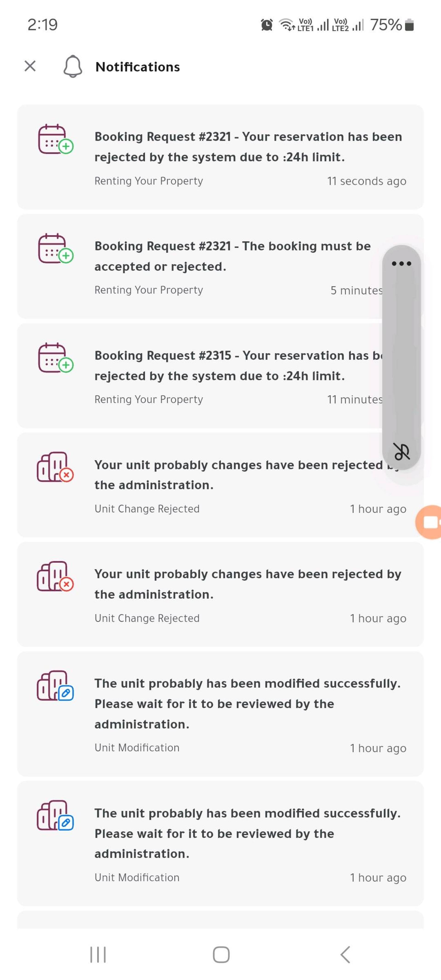Tap second building icon with edit pencil
This screenshot has height=980, width=441.
(x=55, y=815)
